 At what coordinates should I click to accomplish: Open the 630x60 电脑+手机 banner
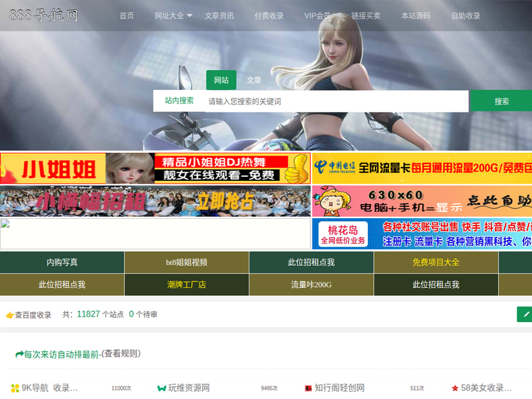[422, 201]
